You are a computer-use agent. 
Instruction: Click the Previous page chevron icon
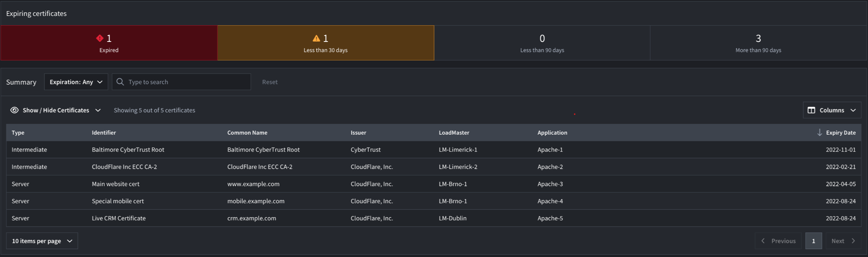[x=763, y=241]
